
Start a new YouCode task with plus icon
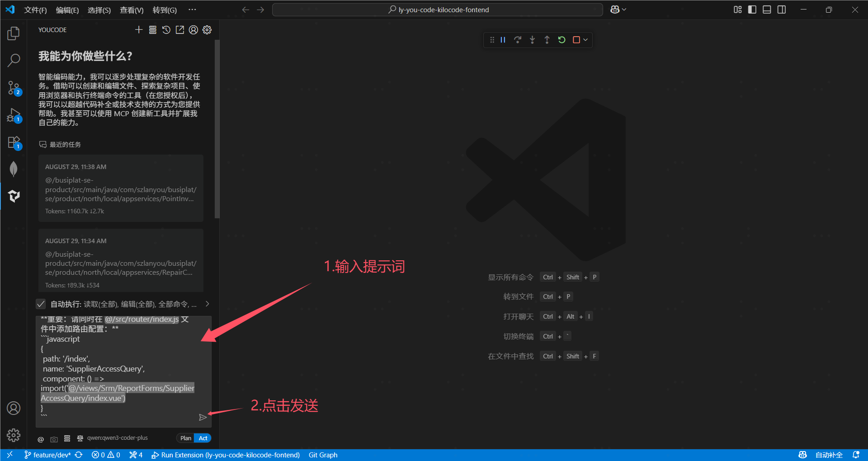click(139, 30)
